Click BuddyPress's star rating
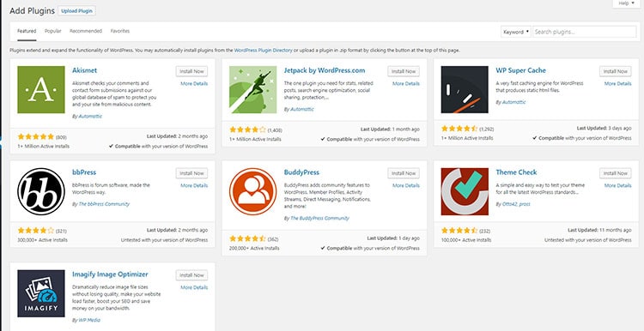 click(247, 238)
